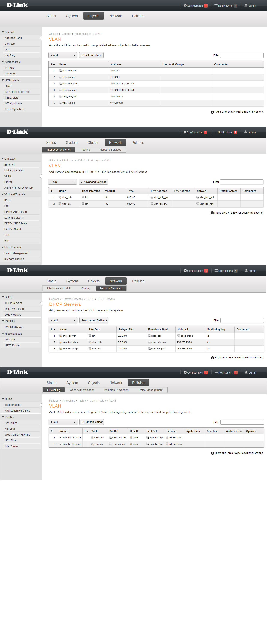Viewport: 267px width, 644px height.
Task: Click the wrench icon of Advanced Settings on DHCP page
Action: (x=82, y=320)
